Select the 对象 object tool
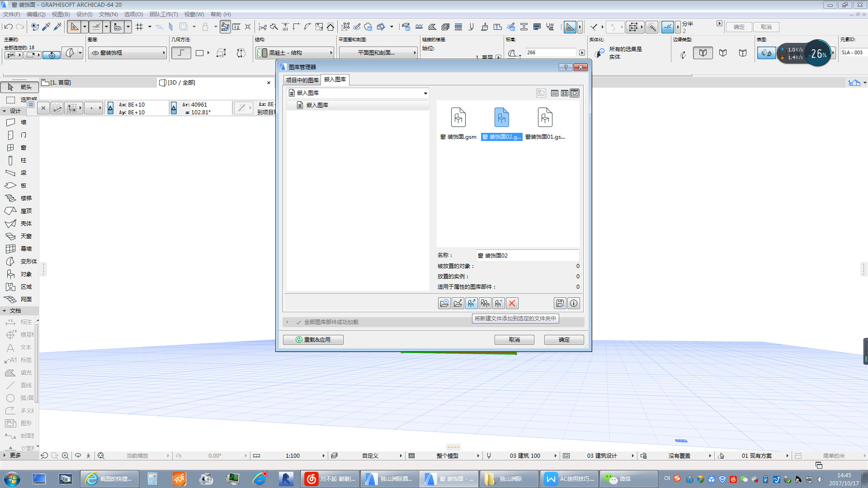Screen dimensions: 868x488 click(19, 274)
